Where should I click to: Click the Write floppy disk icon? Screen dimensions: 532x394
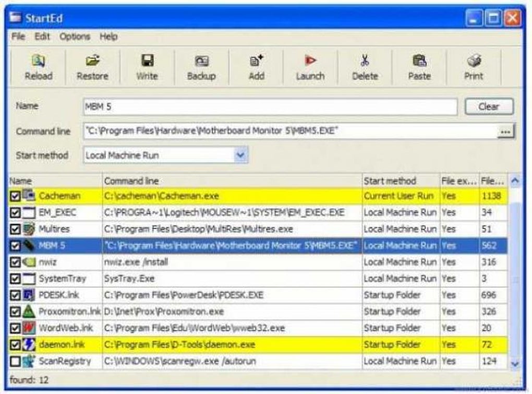click(147, 61)
